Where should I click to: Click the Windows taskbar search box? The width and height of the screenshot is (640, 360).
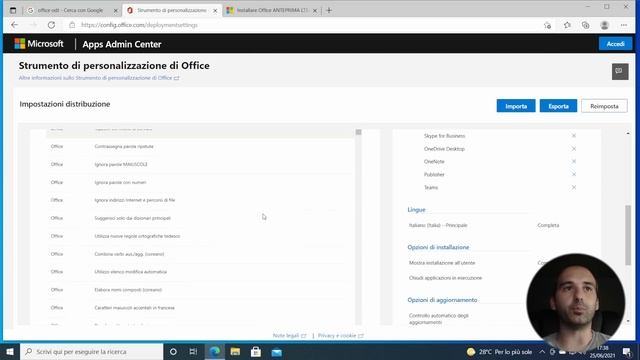coord(91,351)
